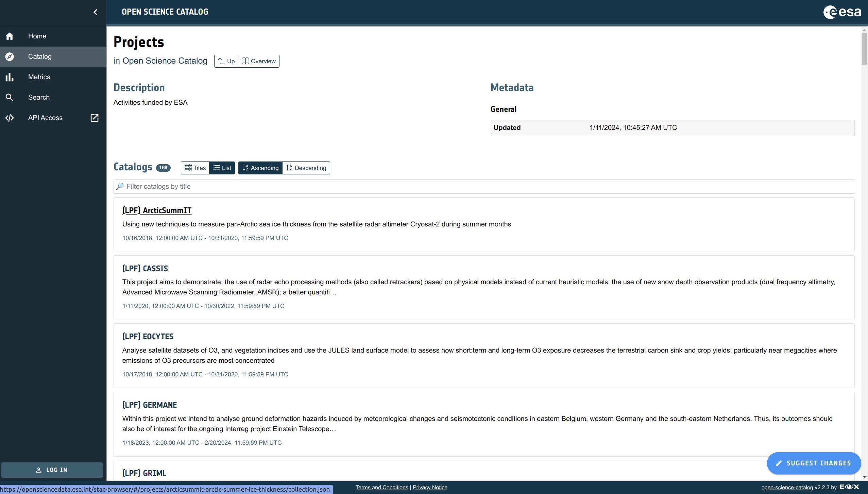Click the OPEN SCIENCE CATALOG header title
868x494 pixels.
point(165,12)
